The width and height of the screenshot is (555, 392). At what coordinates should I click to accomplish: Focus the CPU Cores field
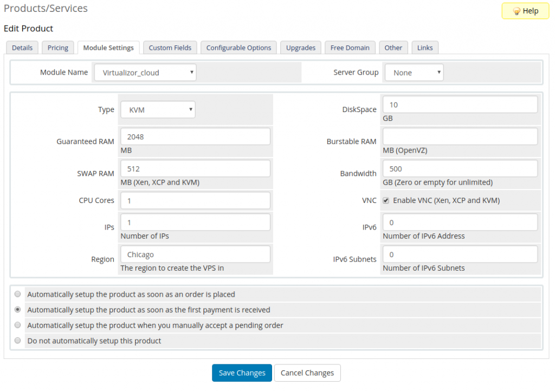[195, 200]
